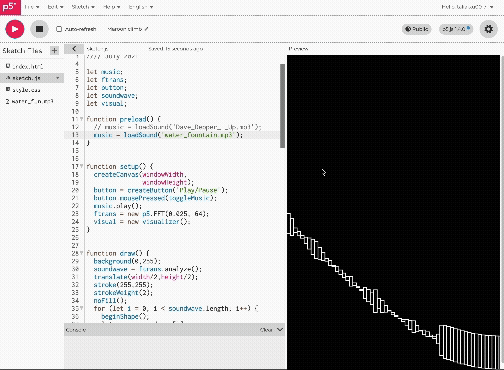This screenshot has height=370, width=504.
Task: Click the 'let soundWave;' code line
Action: coord(112,96)
